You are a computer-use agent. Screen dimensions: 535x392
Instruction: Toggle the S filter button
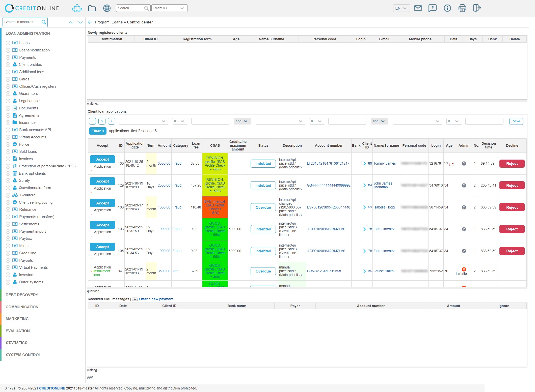coord(102,121)
